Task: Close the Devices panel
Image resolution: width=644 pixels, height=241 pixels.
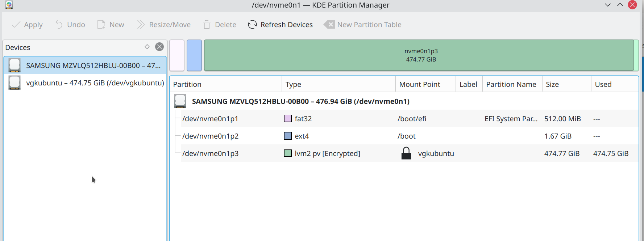Action: 159,47
